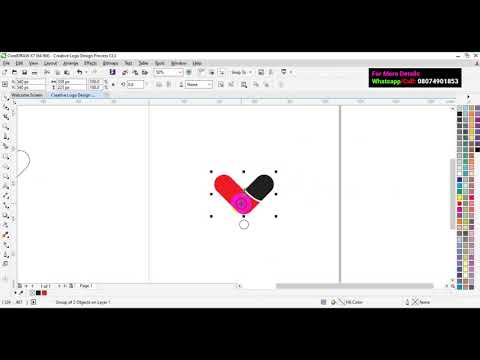Image resolution: width=480 pixels, height=360 pixels.
Task: Click the Export icon in the standard toolbar
Action: tap(135, 72)
